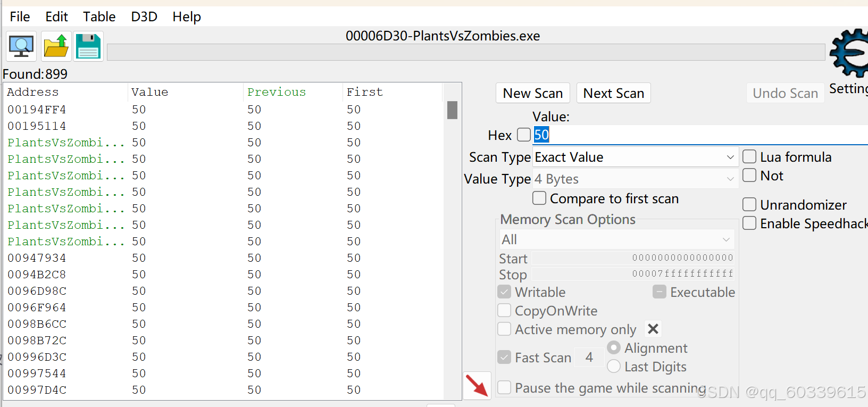Viewport: 868px width, 407px height.
Task: Clear Active memory only with X button
Action: pos(653,329)
